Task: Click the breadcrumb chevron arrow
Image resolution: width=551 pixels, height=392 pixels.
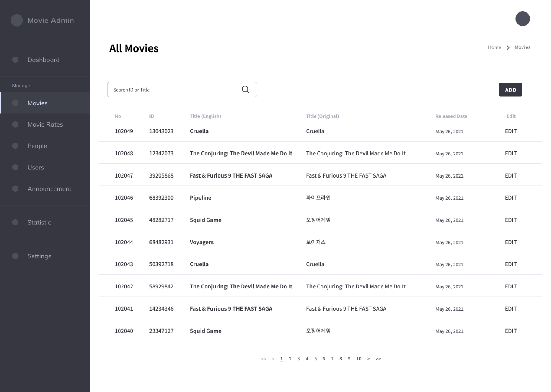Action: (508, 48)
